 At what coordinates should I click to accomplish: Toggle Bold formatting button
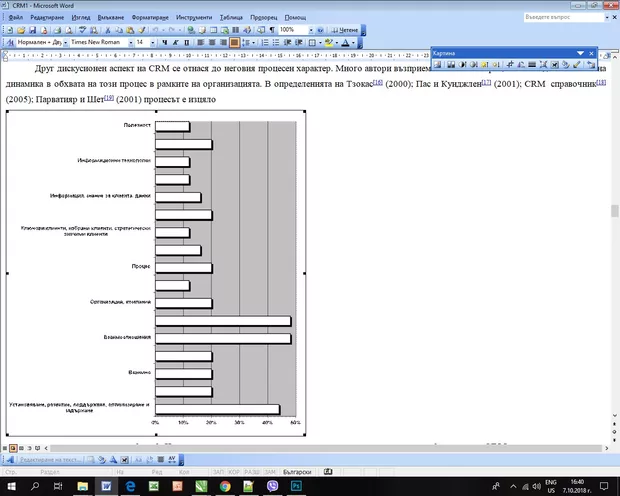tap(166, 43)
